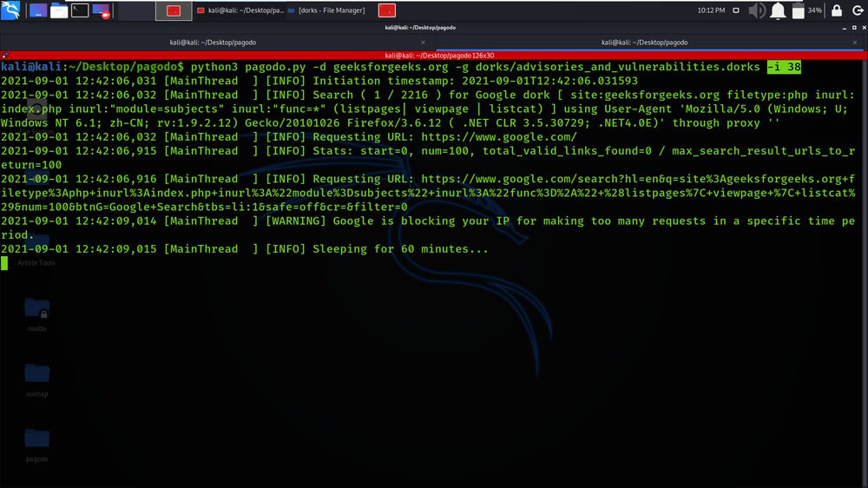Minimize the terminal window
This screenshot has width=868, height=488.
click(x=845, y=28)
